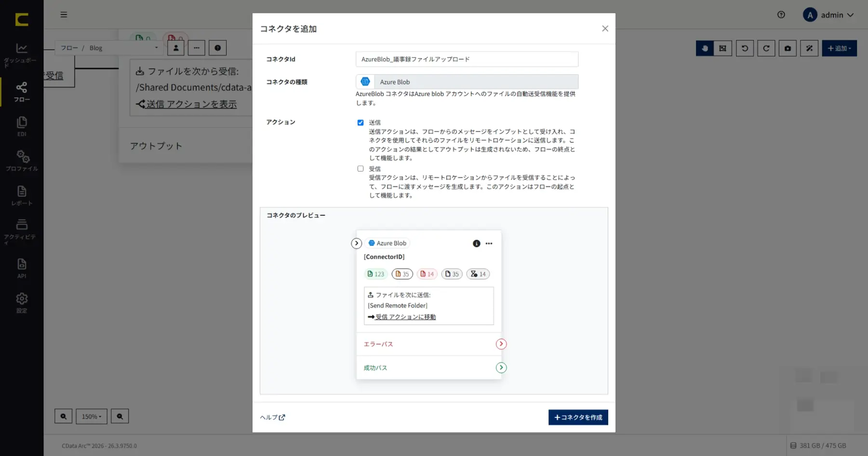868x456 pixels.
Task: Open the ヘルプ link
Action: 273,417
